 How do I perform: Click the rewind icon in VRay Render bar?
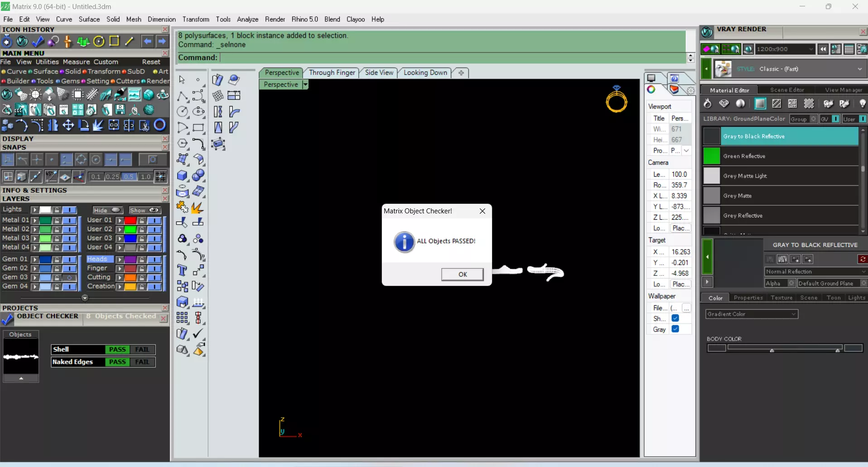click(x=823, y=49)
